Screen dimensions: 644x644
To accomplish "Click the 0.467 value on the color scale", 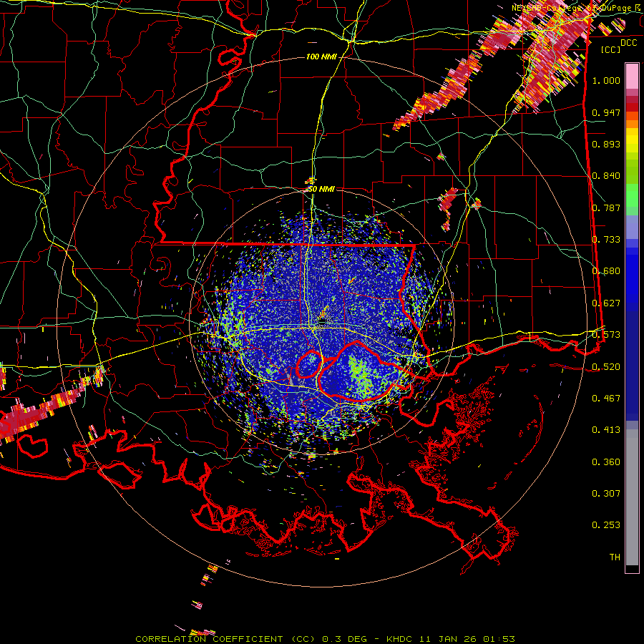I will [x=606, y=399].
